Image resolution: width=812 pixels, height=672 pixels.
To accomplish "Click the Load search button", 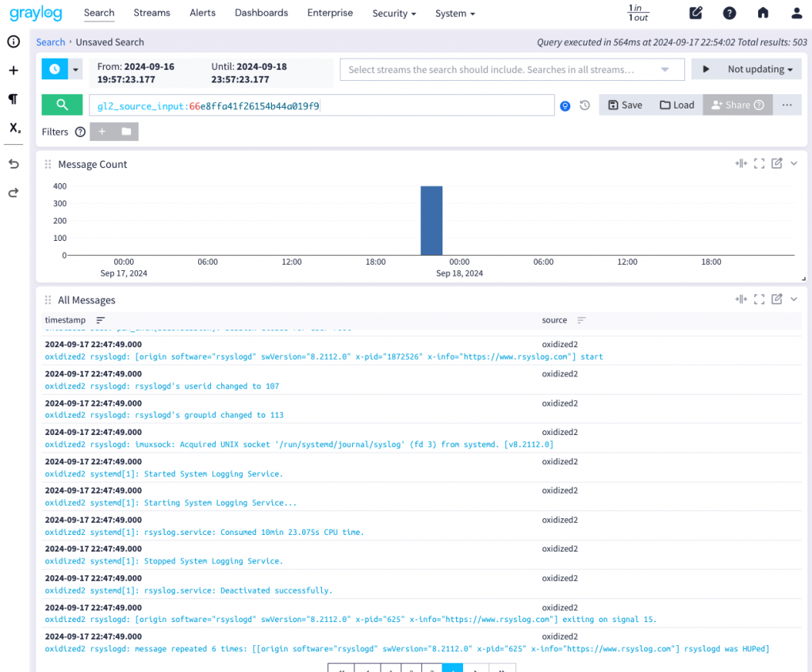I will pyautogui.click(x=677, y=105).
